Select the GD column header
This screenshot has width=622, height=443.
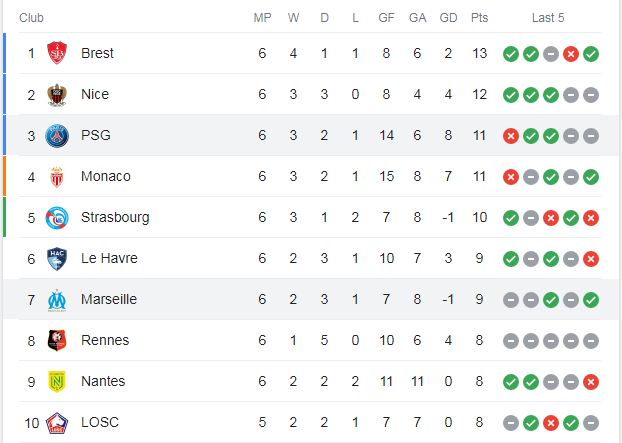(448, 18)
